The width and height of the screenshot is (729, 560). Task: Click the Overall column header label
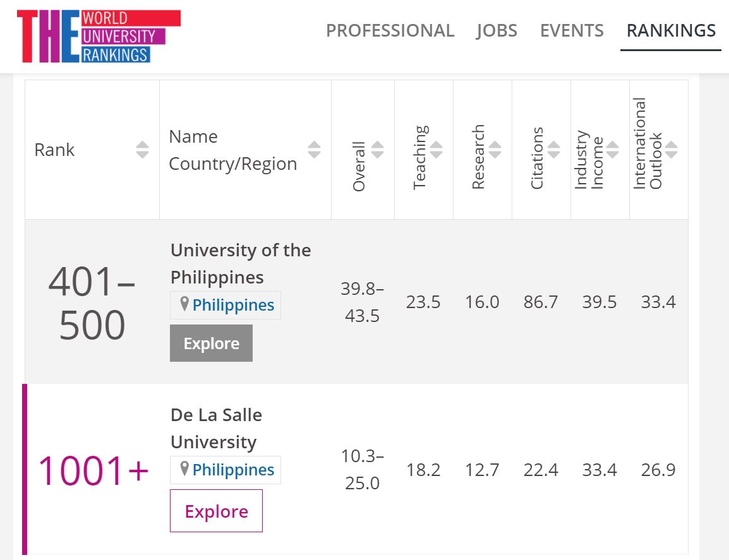[x=359, y=166]
